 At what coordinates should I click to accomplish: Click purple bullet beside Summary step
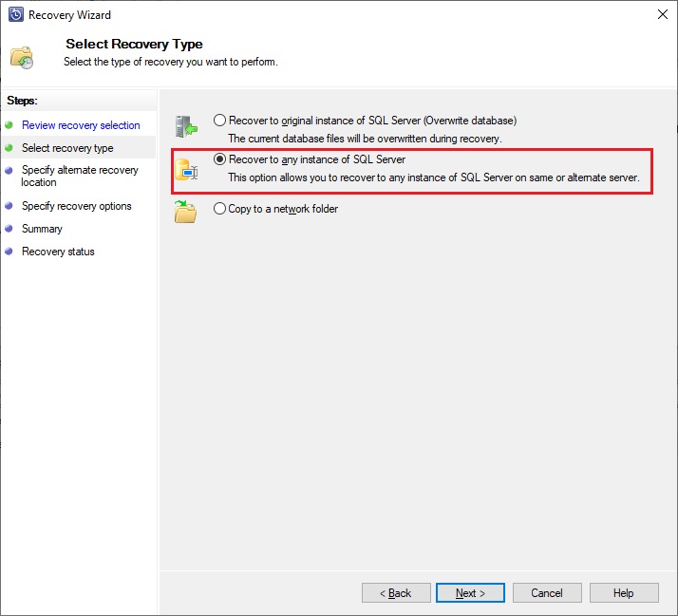pyautogui.click(x=9, y=228)
